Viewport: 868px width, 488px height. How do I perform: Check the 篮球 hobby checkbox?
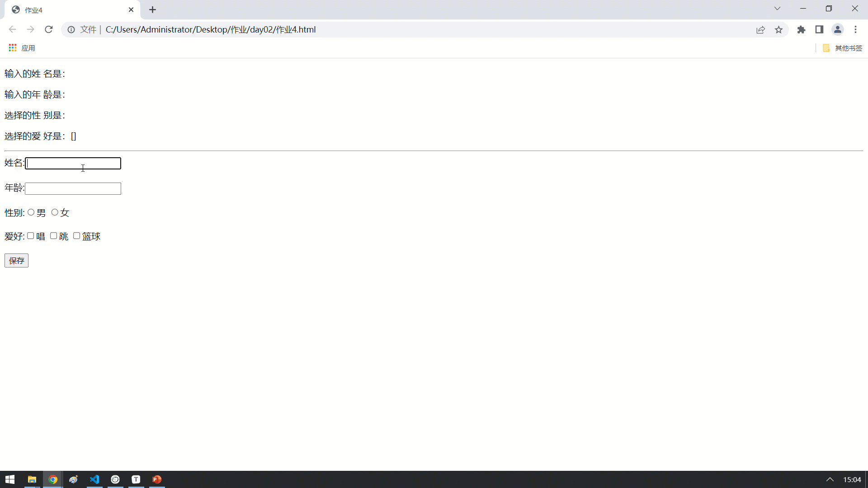[76, 236]
